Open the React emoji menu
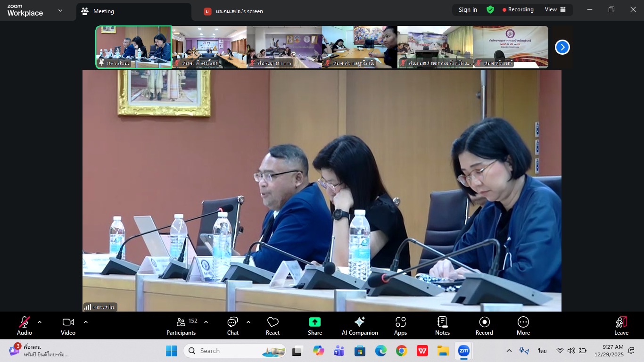 click(272, 326)
